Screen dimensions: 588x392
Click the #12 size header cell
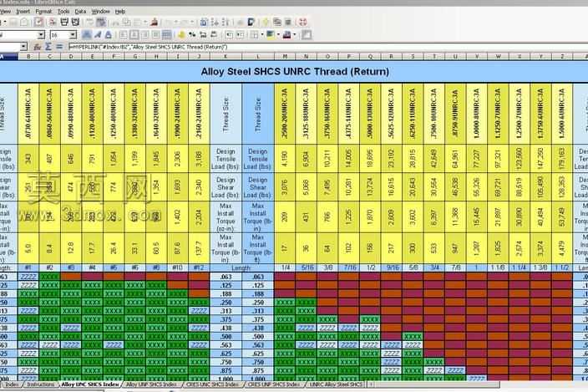coord(199,267)
